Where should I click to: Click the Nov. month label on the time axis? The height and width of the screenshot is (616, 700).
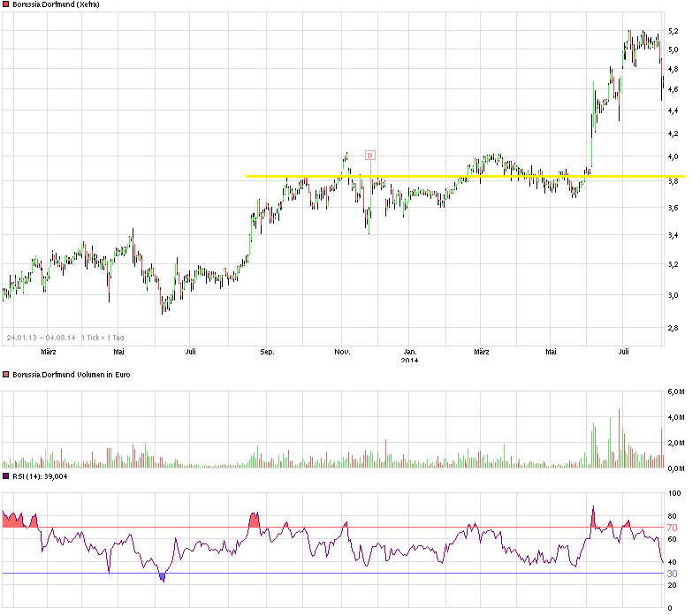tap(342, 352)
